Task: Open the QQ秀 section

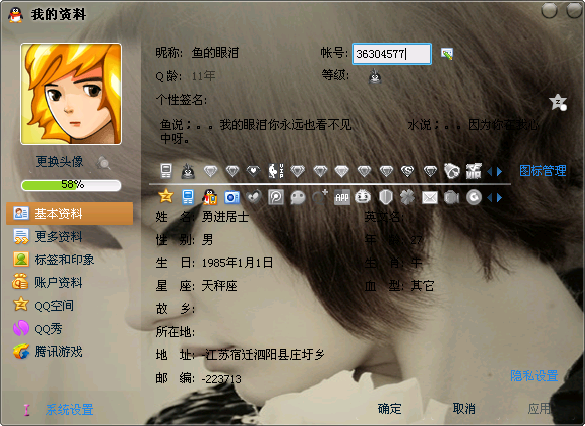Action: coord(38,329)
